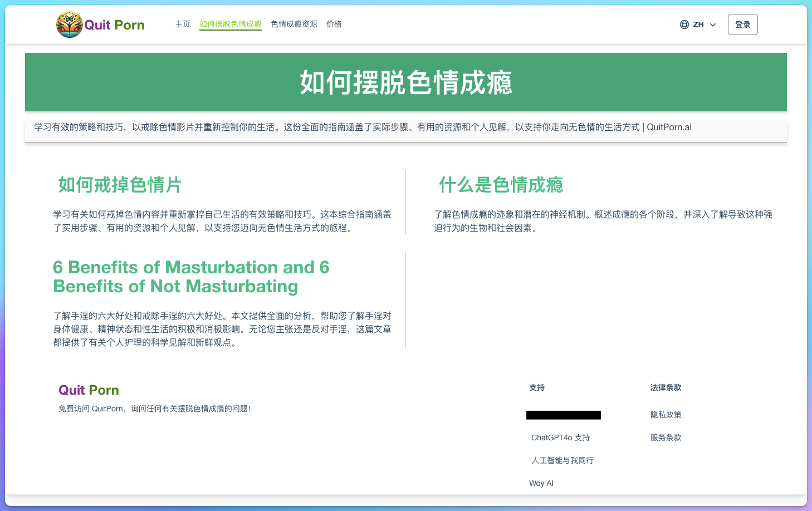Viewport: 812px width, 511px height.
Task: Select 主页 in the navigation menu
Action: [183, 24]
